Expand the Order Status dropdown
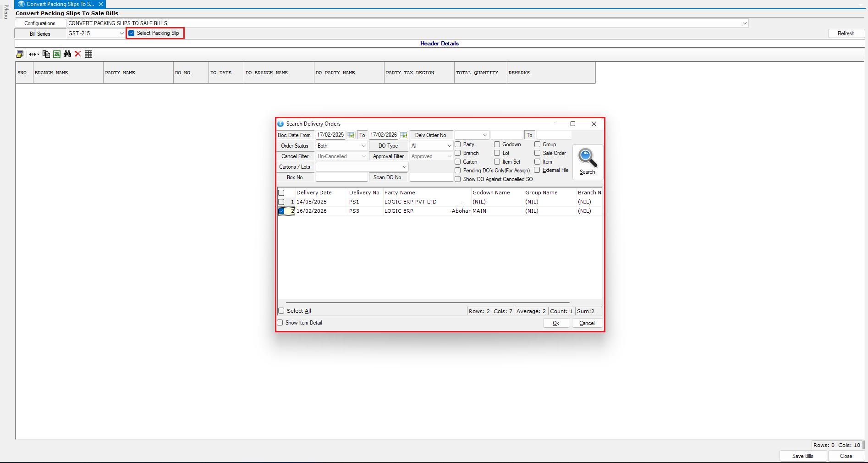Screen dimensions: 868x463 (x=363, y=146)
